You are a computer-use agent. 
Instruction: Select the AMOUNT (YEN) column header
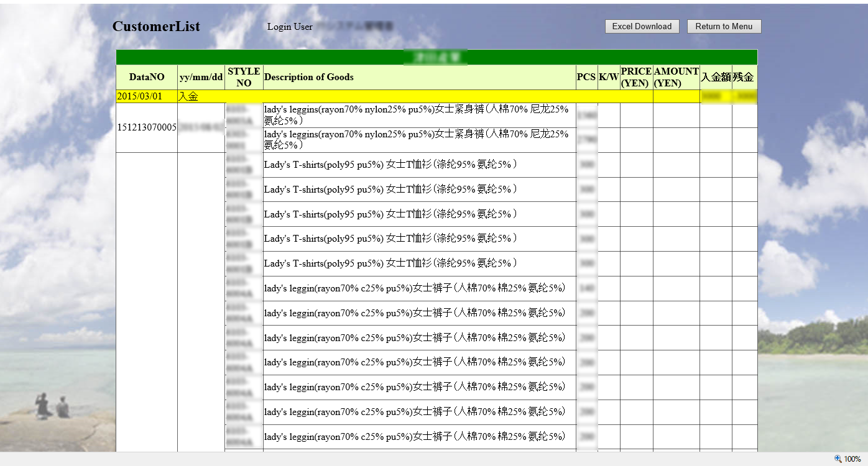tap(676, 77)
